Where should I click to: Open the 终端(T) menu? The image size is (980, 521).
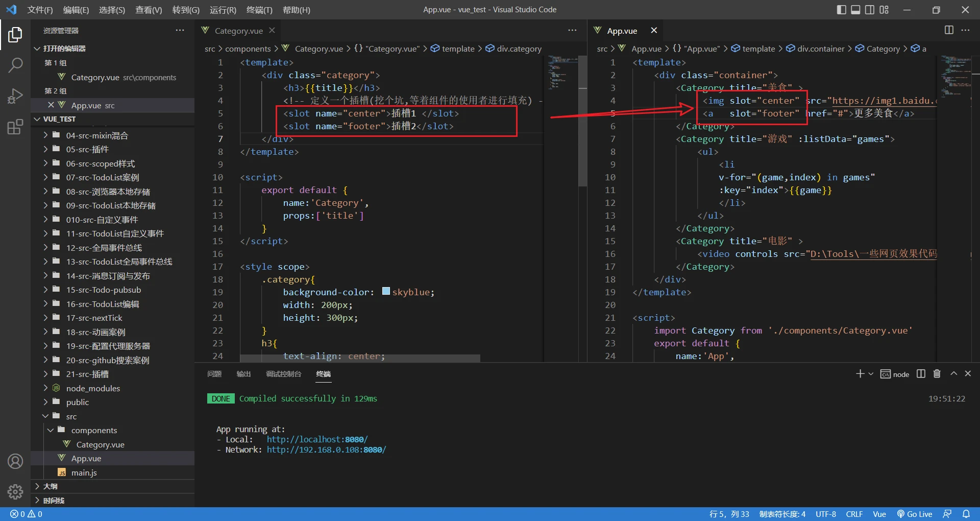pos(259,10)
